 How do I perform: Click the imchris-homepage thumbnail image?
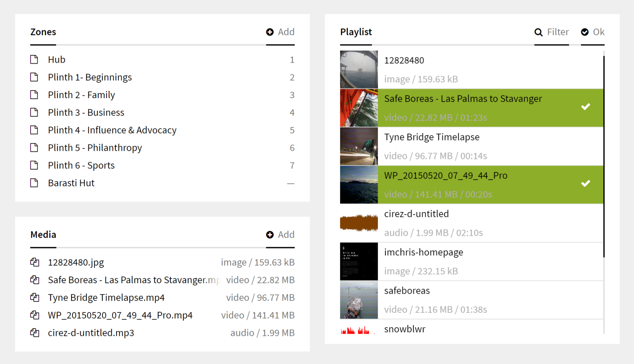click(359, 261)
